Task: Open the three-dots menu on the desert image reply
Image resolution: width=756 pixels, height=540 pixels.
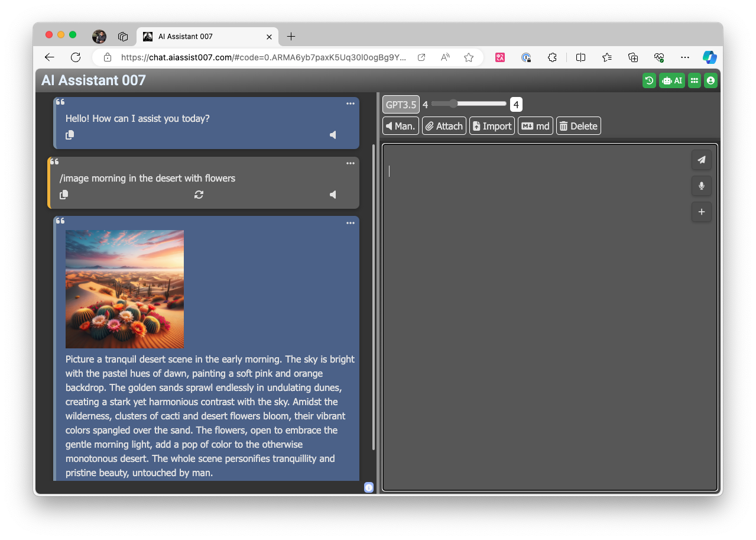Action: 351,223
